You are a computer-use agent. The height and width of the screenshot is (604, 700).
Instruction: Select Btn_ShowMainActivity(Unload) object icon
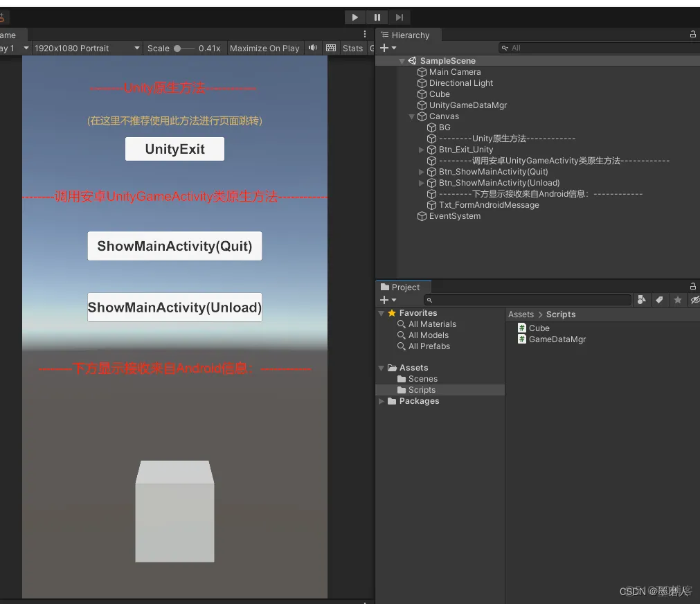(431, 183)
